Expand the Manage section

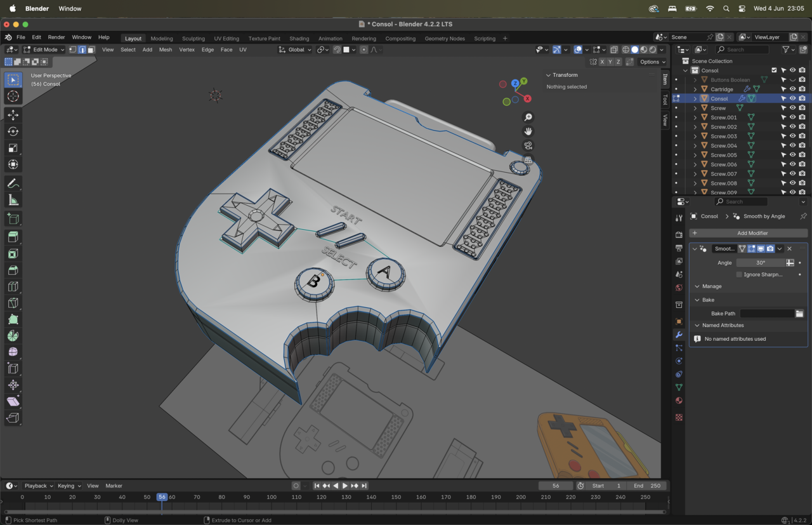click(712, 286)
